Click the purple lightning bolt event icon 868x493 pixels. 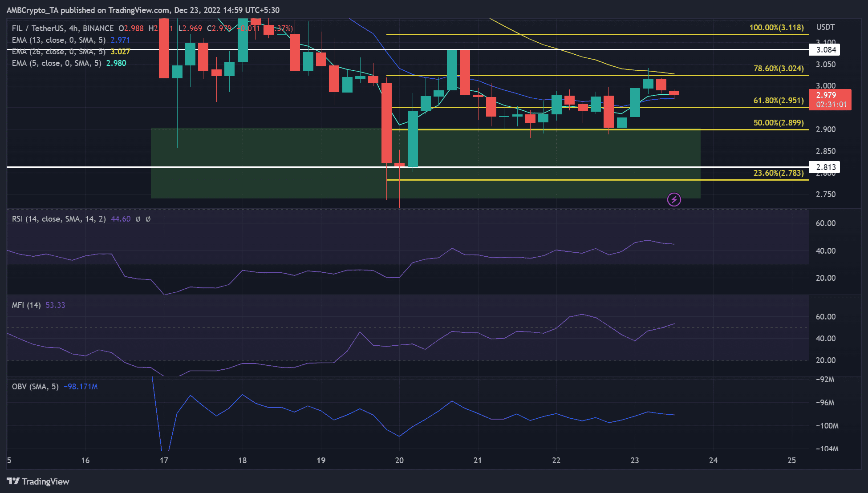click(x=674, y=200)
